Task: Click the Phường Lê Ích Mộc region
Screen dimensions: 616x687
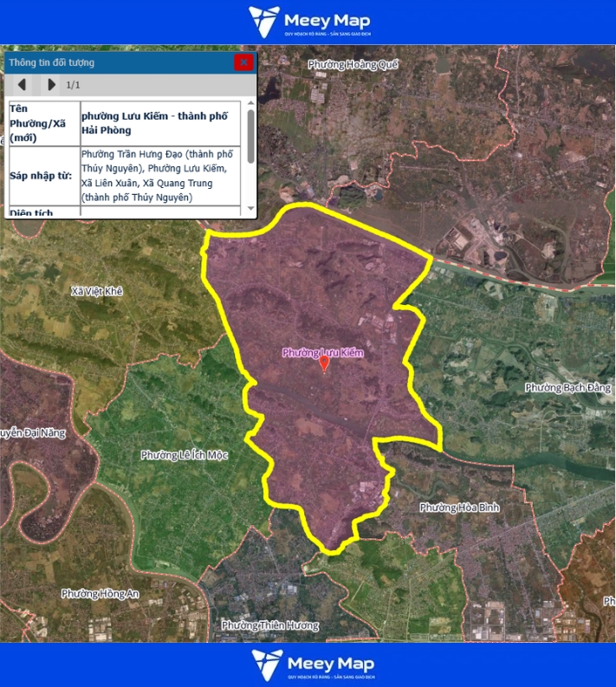Action: coord(184,455)
